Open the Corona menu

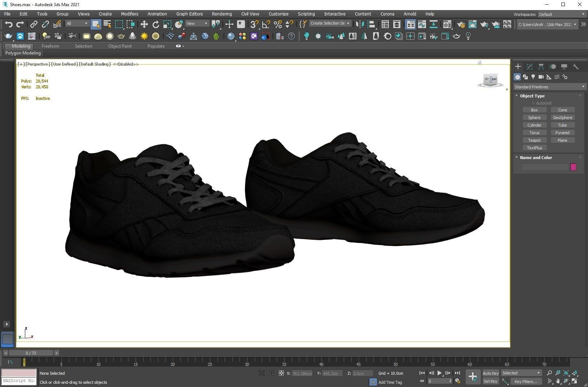[x=387, y=14]
